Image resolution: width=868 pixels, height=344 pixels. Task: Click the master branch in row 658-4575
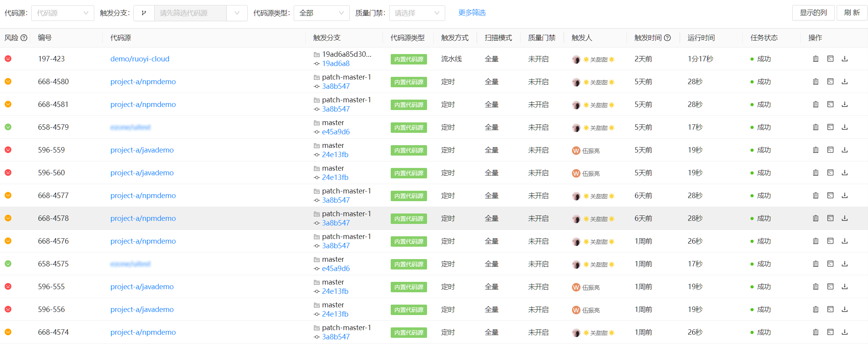pyautogui.click(x=333, y=259)
